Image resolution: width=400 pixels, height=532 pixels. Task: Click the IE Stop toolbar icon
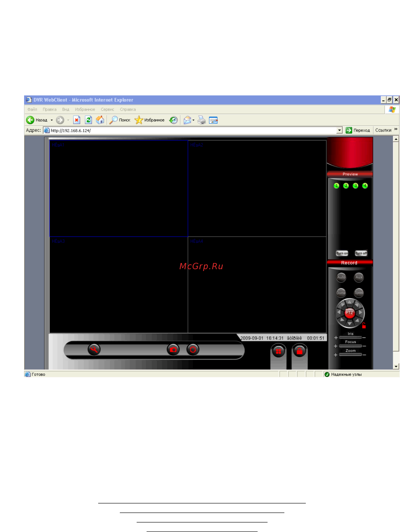(77, 120)
